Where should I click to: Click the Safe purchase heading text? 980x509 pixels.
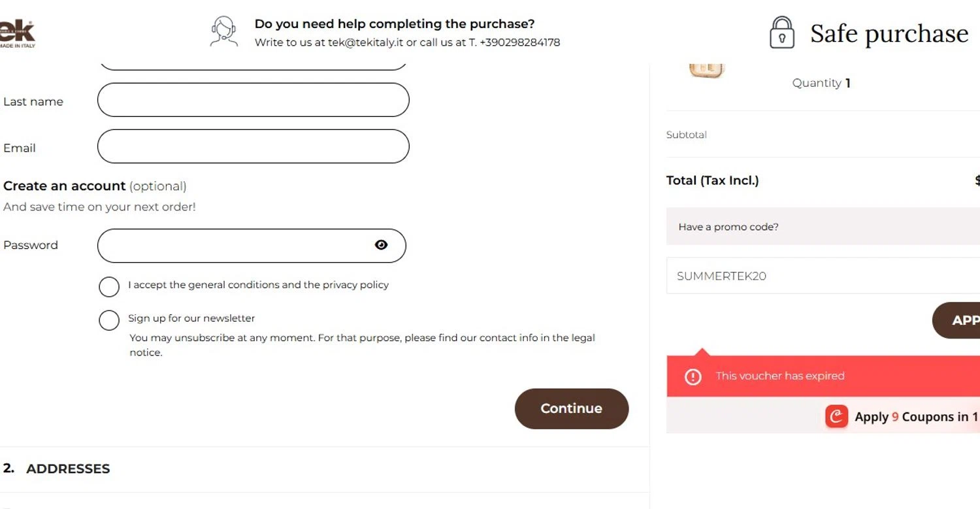[x=889, y=34]
